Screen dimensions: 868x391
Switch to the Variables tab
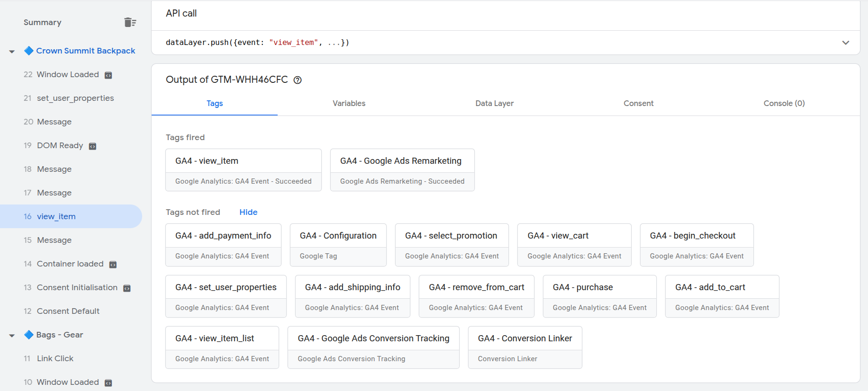click(349, 103)
